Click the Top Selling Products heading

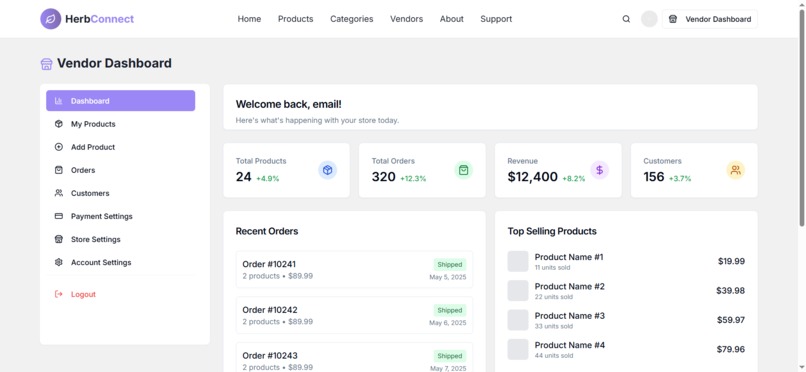[552, 231]
